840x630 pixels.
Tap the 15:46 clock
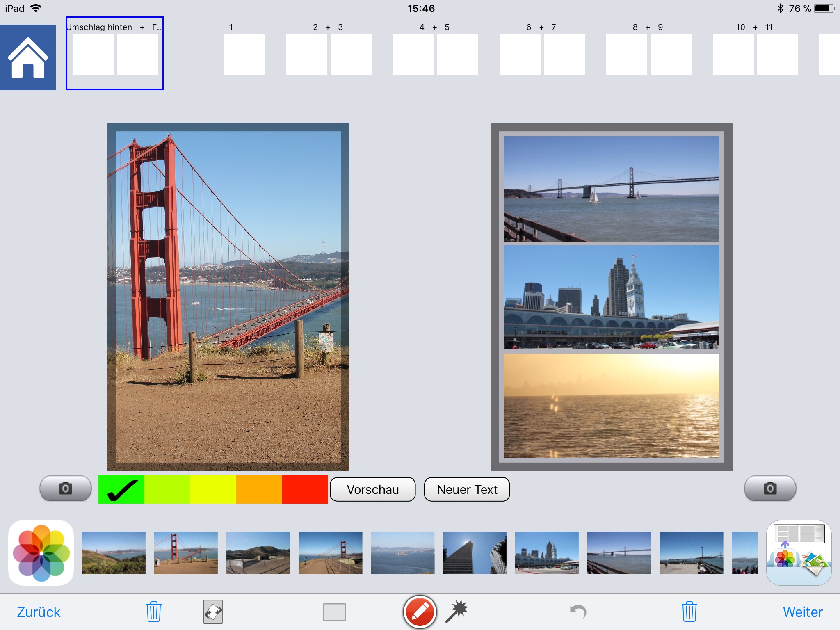[x=421, y=8]
